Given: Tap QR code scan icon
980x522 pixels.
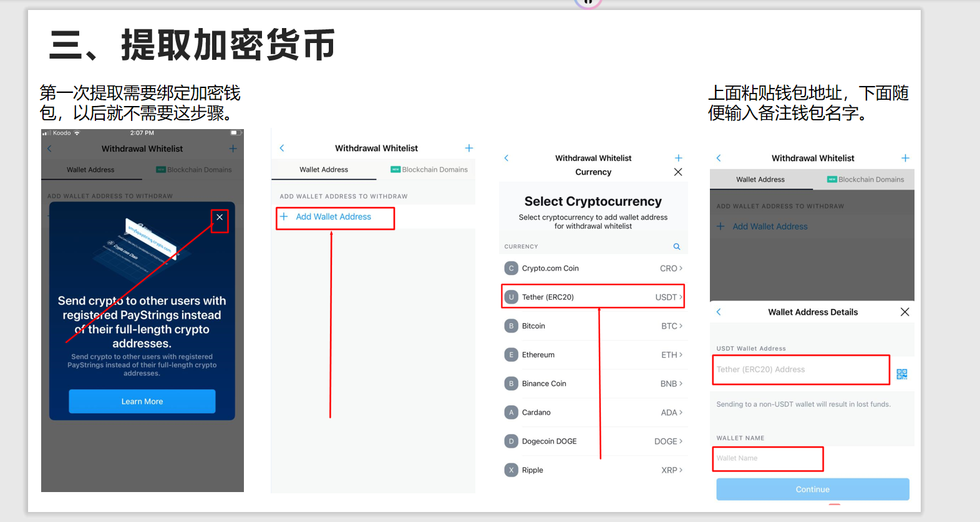Looking at the screenshot, I should pyautogui.click(x=902, y=374).
